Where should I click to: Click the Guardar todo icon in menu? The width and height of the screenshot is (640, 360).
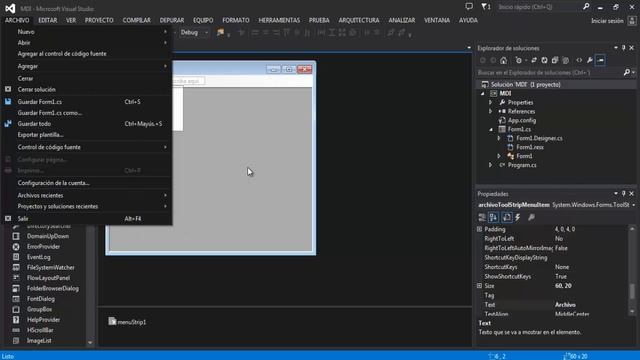8,124
